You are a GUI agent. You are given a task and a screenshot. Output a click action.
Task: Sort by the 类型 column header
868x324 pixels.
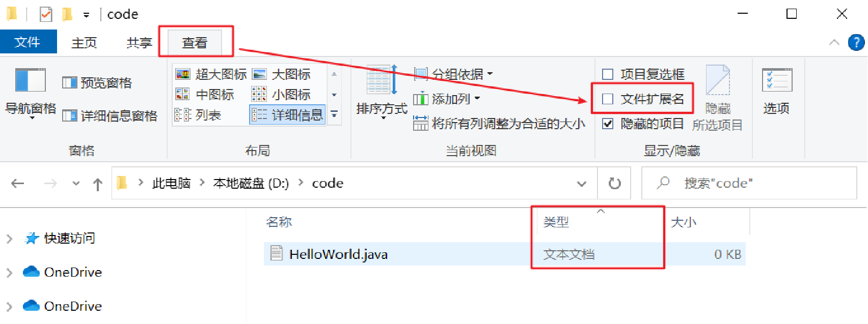tap(556, 222)
